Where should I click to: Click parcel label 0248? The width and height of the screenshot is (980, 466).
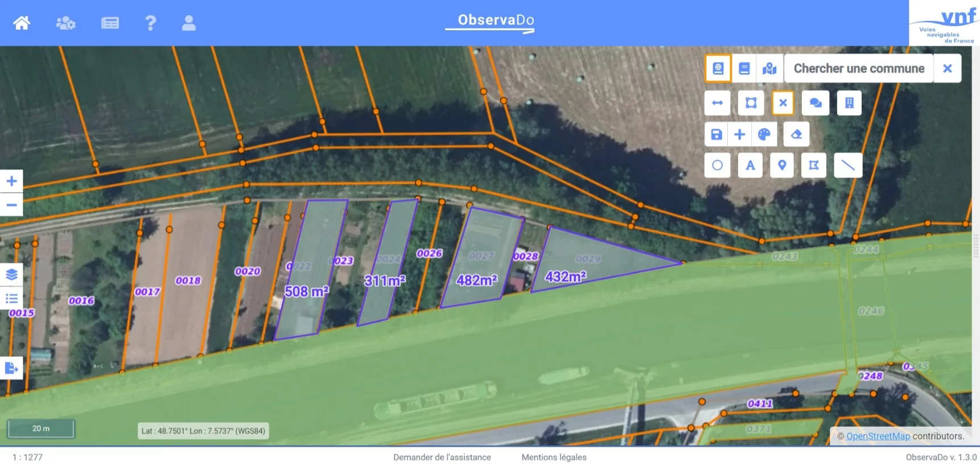(870, 376)
